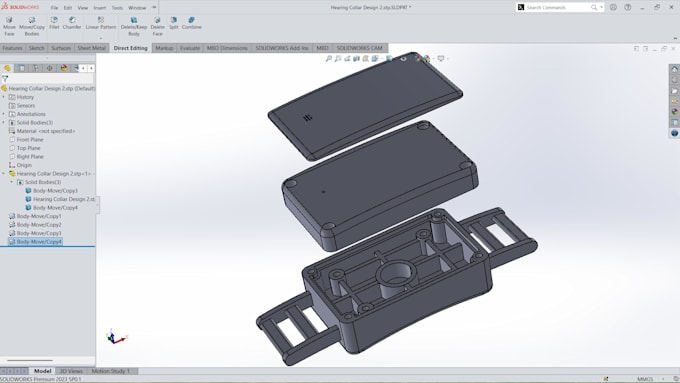
Task: Open the Linear Pattern dropdown arrow
Action: [x=101, y=38]
